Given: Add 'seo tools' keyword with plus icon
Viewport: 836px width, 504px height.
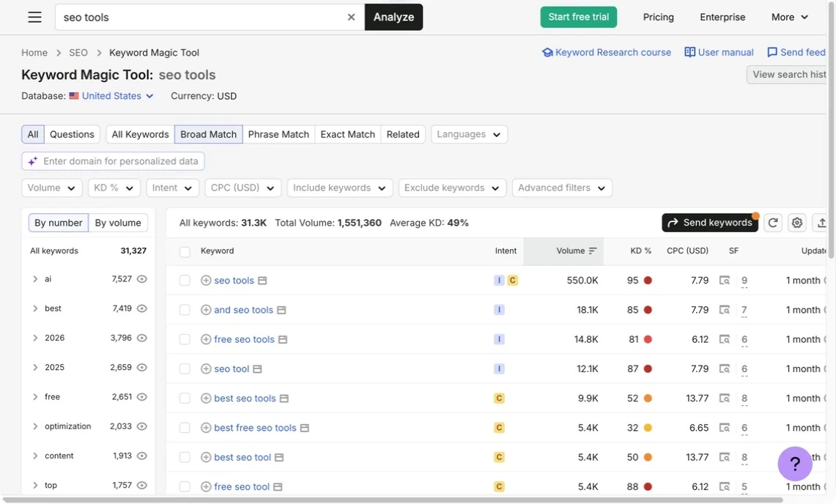Looking at the screenshot, I should [206, 281].
